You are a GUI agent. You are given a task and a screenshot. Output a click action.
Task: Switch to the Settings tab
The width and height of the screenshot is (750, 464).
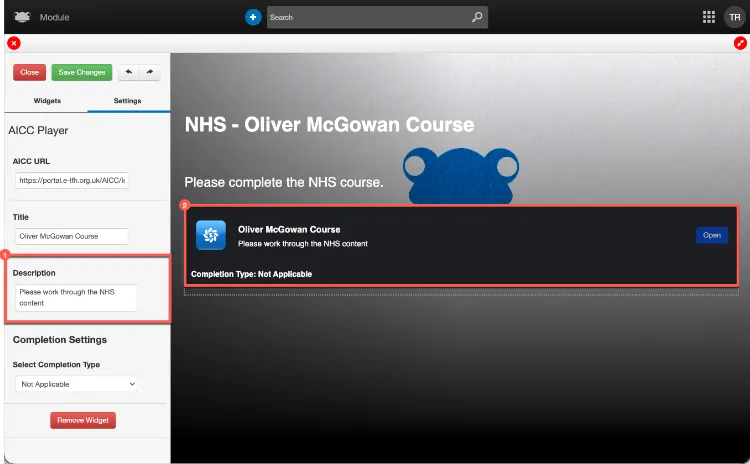click(x=127, y=100)
